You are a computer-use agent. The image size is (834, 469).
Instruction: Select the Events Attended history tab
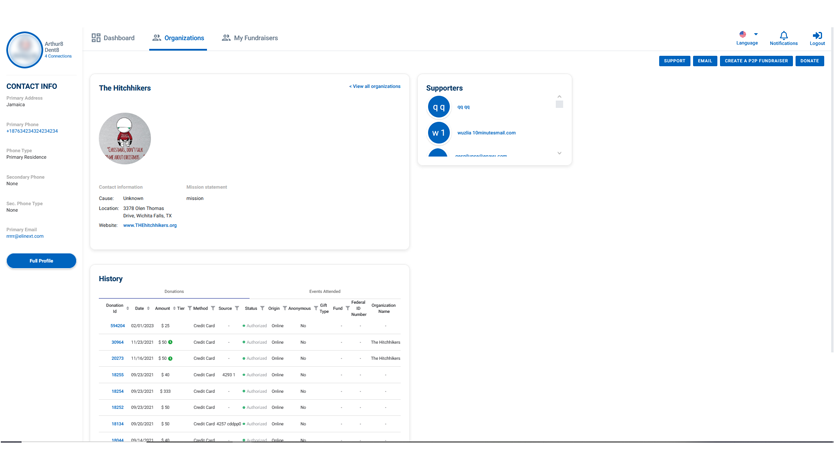tap(324, 291)
